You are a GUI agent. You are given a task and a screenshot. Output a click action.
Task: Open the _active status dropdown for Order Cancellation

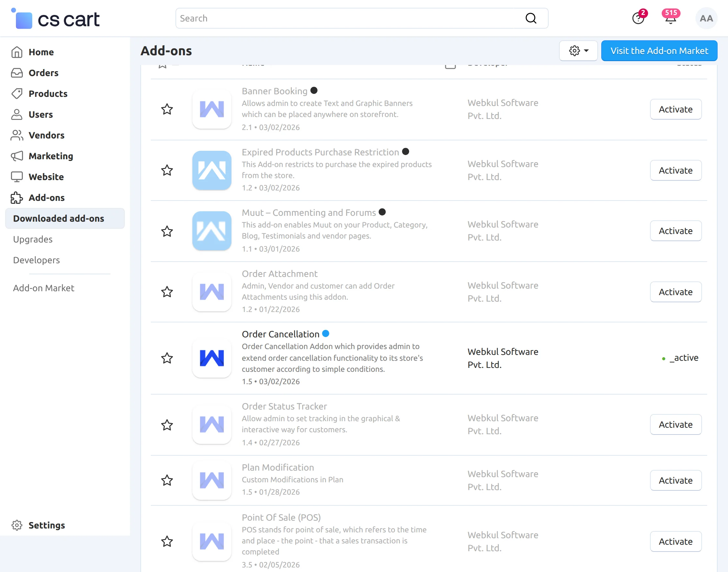(x=681, y=358)
